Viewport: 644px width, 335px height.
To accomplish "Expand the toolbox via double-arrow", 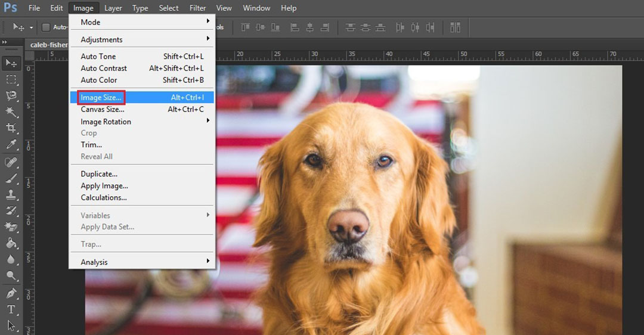I will [5, 42].
